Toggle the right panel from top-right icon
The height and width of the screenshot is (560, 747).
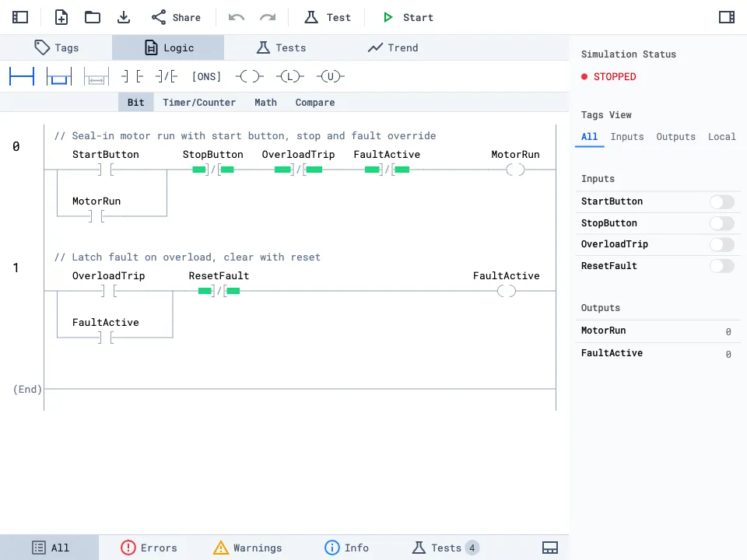click(x=726, y=17)
